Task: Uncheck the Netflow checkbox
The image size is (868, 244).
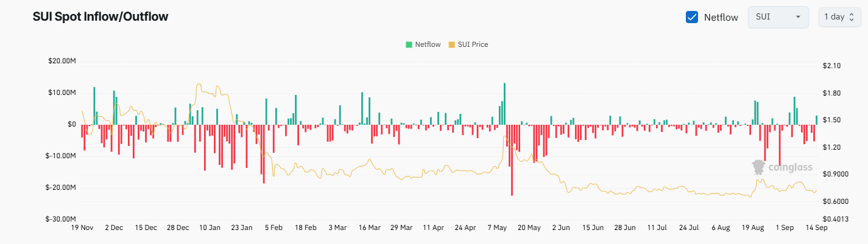Action: pos(692,17)
